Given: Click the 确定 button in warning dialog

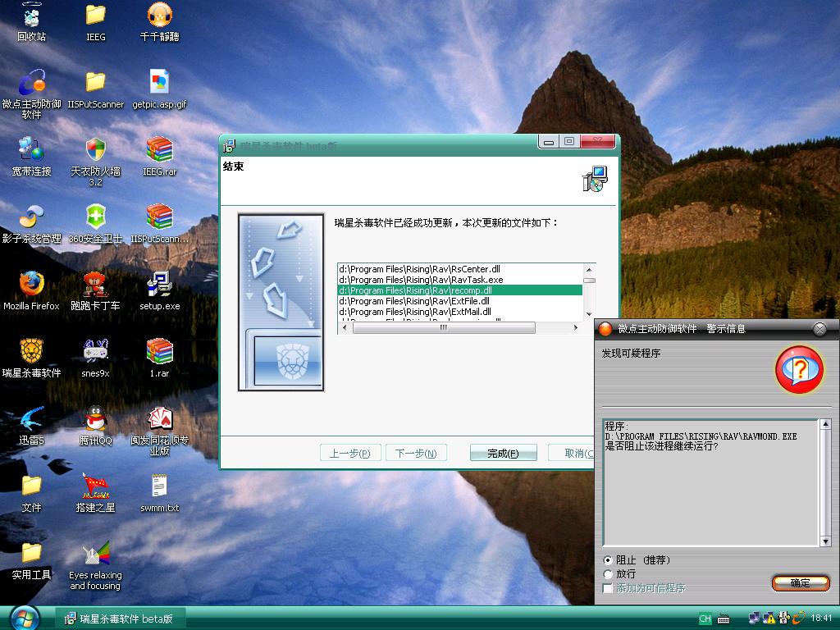Looking at the screenshot, I should [x=800, y=583].
